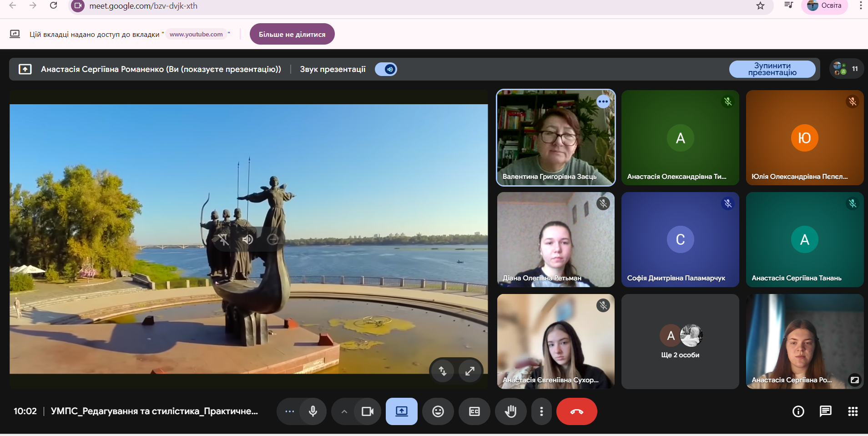Toggle the microphone in the call bar

pyautogui.click(x=313, y=411)
